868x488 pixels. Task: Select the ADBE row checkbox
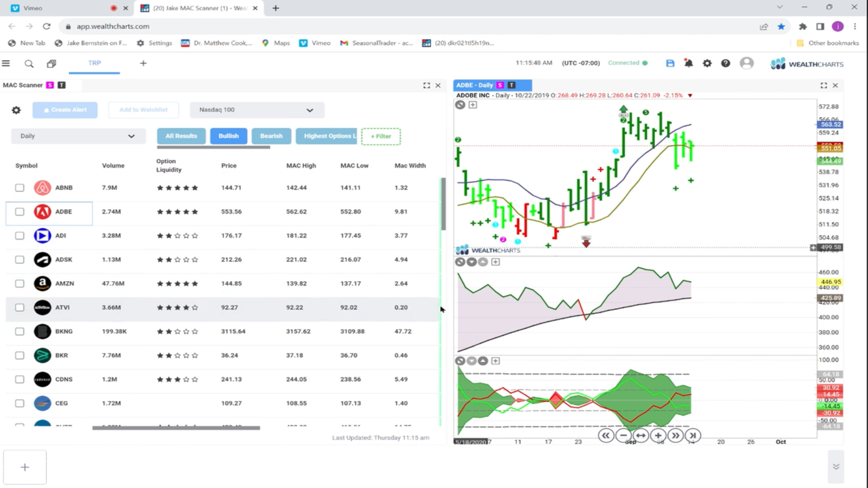tap(19, 211)
